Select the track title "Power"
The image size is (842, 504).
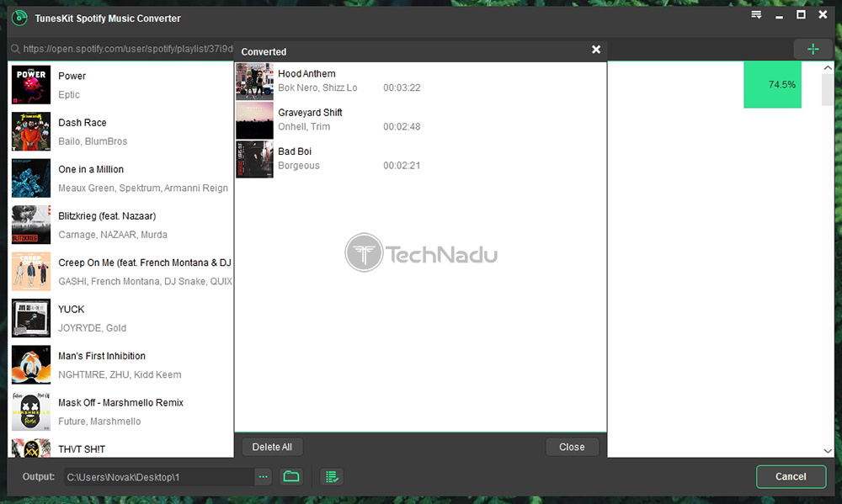(72, 77)
